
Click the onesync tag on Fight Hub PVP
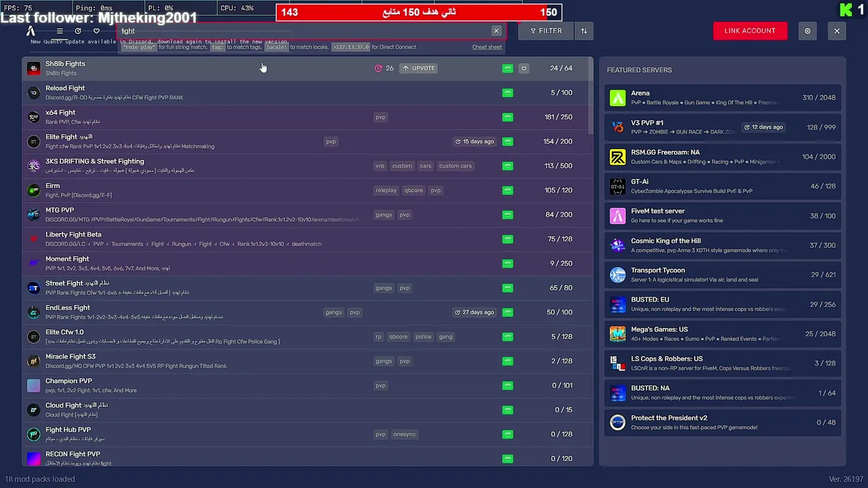coord(404,434)
